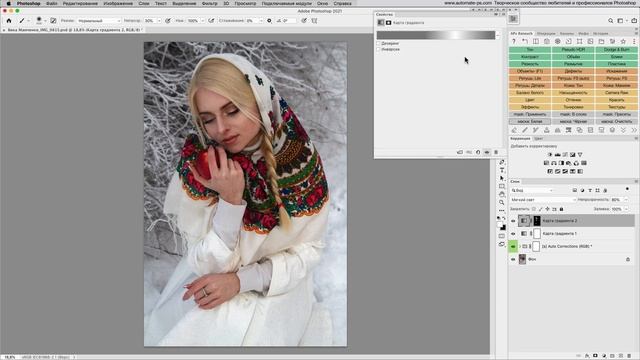Open the Photoshop app menu

[x=29, y=3]
